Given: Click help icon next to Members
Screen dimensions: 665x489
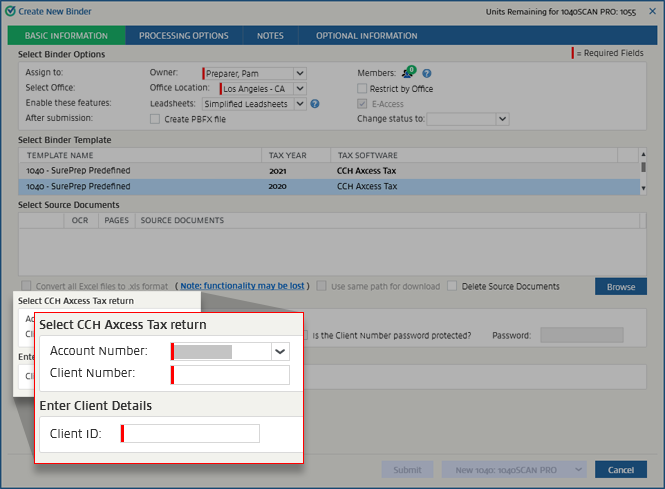Looking at the screenshot, I should point(427,73).
